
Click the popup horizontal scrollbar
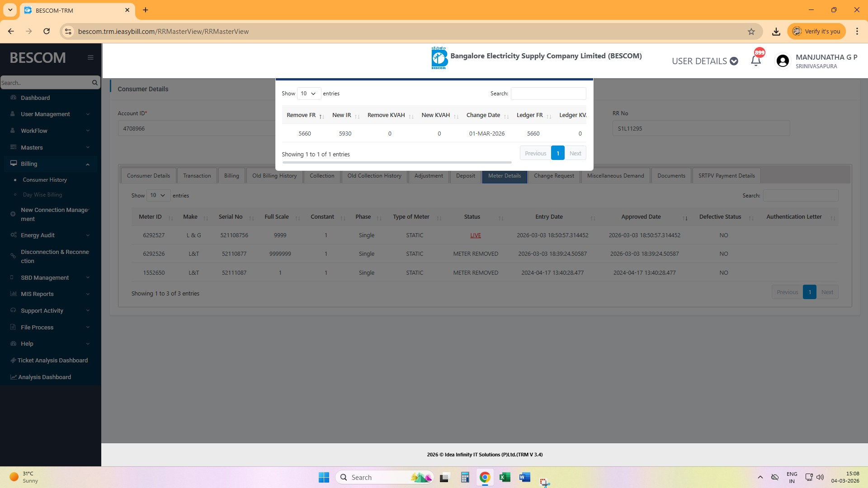396,162
